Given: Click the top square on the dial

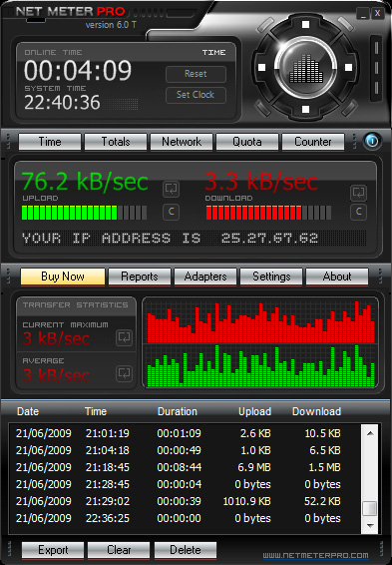Looking at the screenshot, I should click(x=305, y=25).
